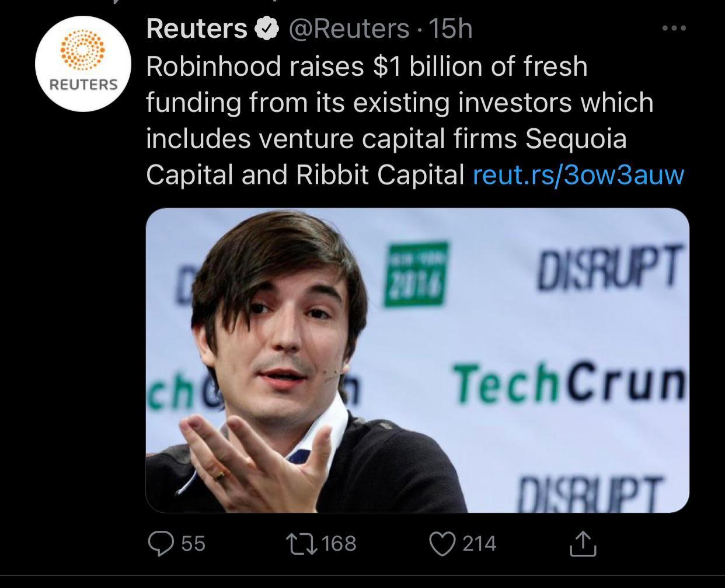The width and height of the screenshot is (725, 588).
Task: Open the tweet by clicking its text
Action: [397, 102]
